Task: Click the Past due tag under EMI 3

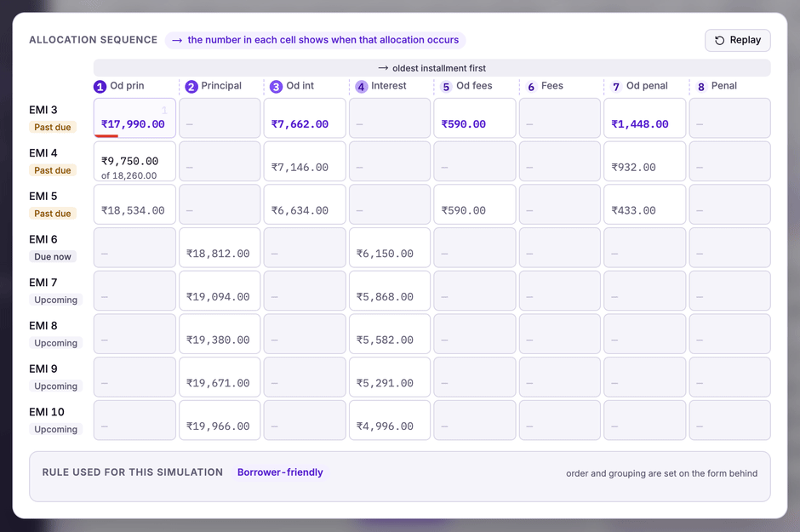Action: click(53, 127)
